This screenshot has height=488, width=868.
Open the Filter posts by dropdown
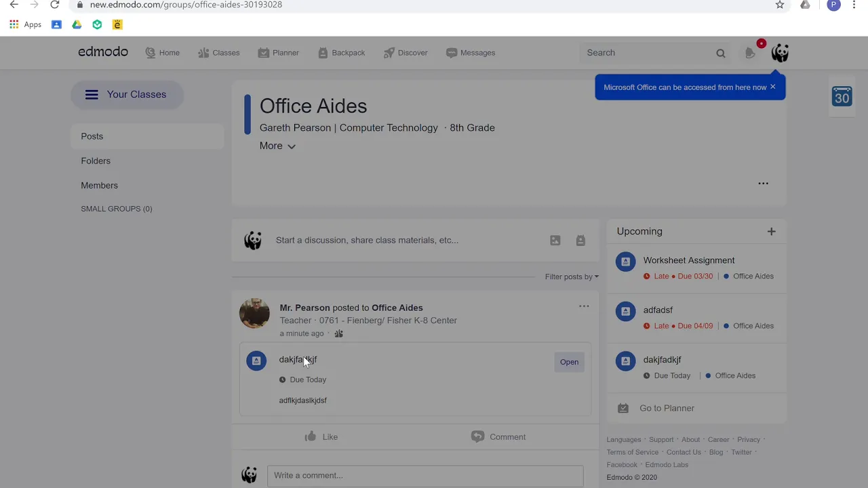(572, 277)
